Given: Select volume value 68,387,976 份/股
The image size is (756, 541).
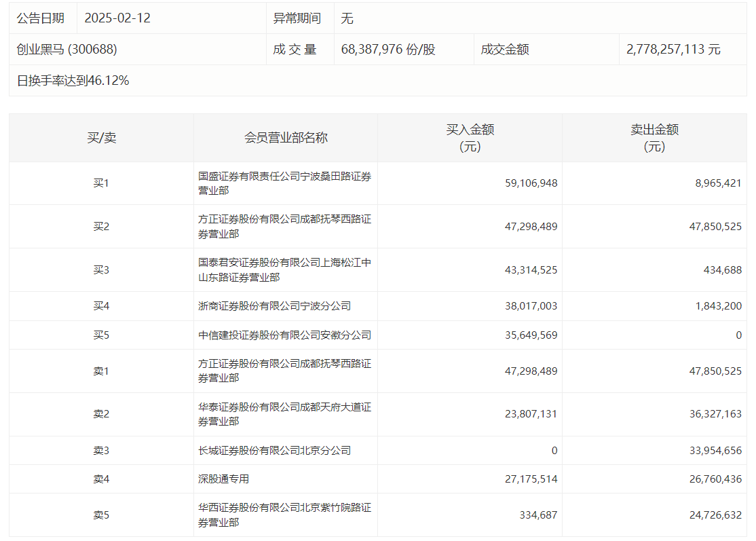Looking at the screenshot, I should click(x=388, y=49).
